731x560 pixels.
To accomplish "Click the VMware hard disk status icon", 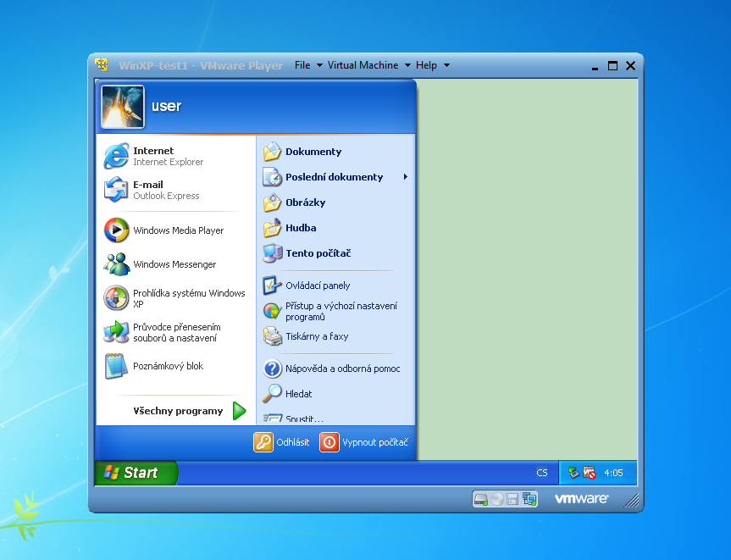I will (480, 499).
